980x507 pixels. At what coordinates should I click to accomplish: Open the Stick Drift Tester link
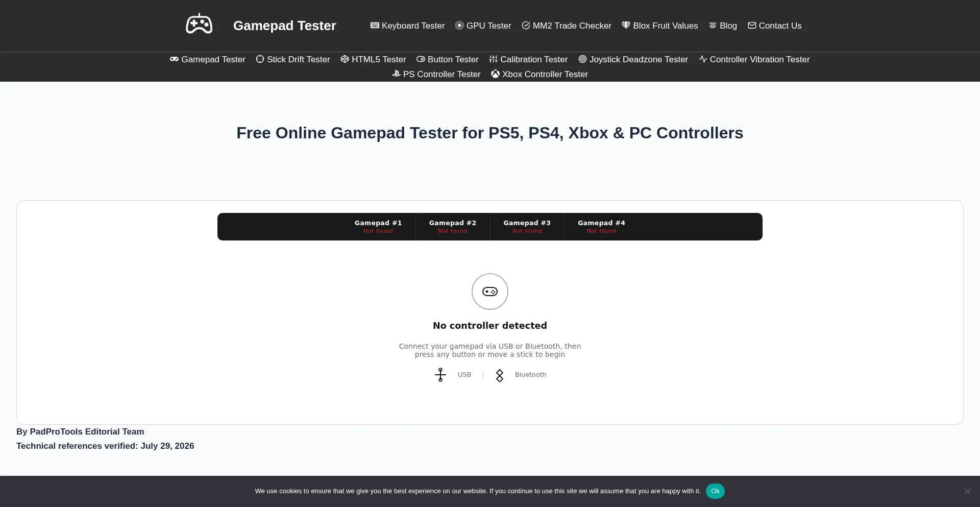pyautogui.click(x=293, y=59)
